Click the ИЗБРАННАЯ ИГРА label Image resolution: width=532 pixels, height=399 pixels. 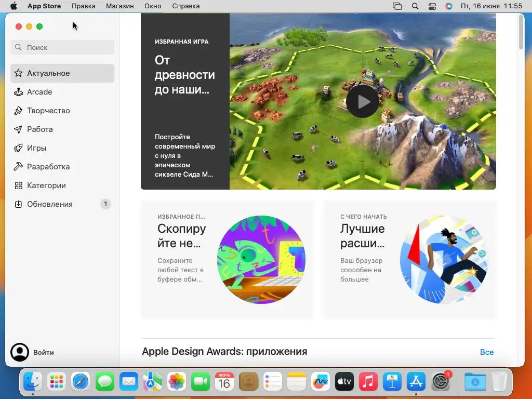coord(181,42)
